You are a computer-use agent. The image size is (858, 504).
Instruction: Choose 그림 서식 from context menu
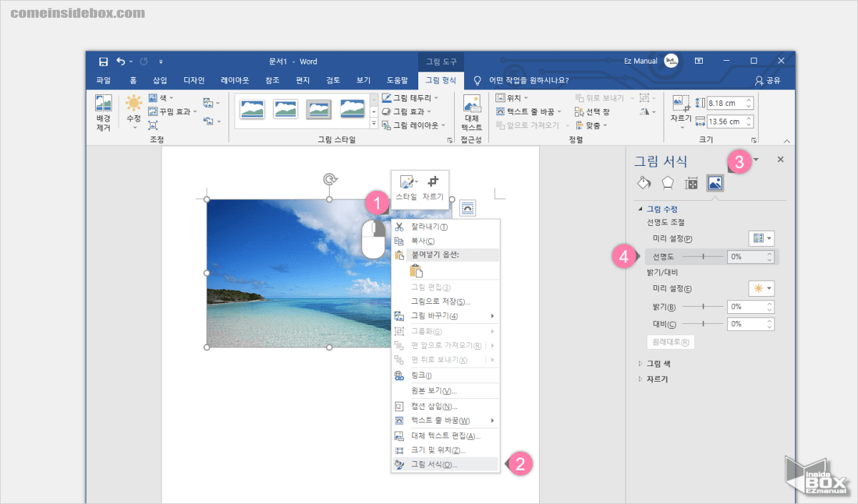coord(434,465)
